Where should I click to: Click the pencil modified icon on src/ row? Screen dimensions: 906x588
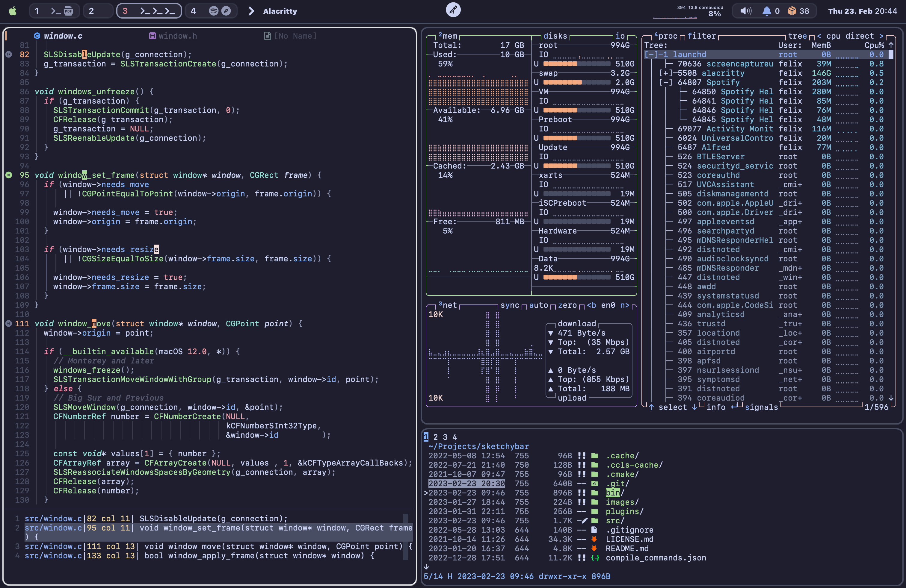point(584,521)
